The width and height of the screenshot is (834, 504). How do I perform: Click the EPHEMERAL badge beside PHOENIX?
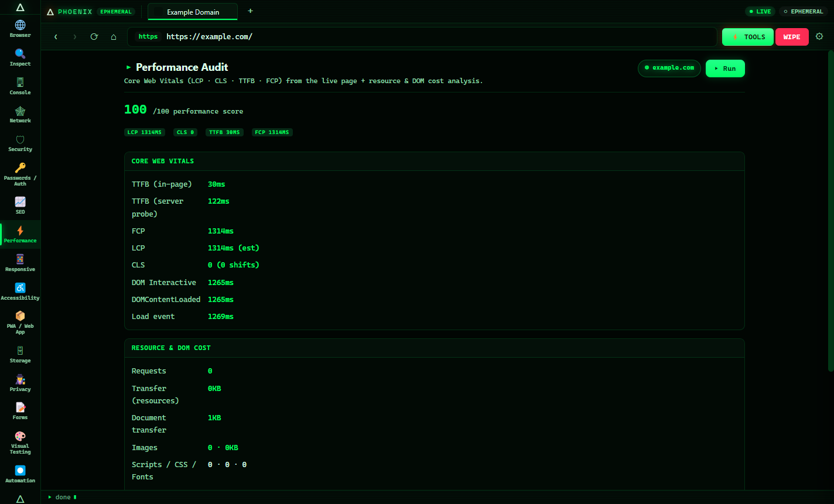[116, 12]
